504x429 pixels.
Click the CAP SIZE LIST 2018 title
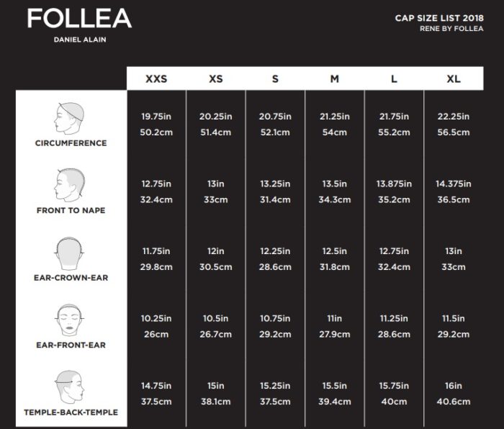(x=439, y=18)
